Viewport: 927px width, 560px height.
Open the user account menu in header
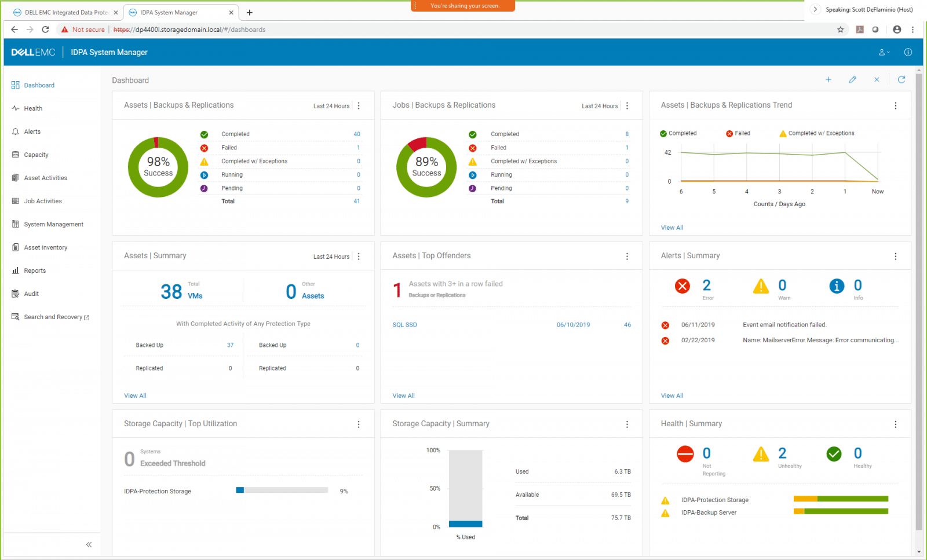click(x=884, y=52)
